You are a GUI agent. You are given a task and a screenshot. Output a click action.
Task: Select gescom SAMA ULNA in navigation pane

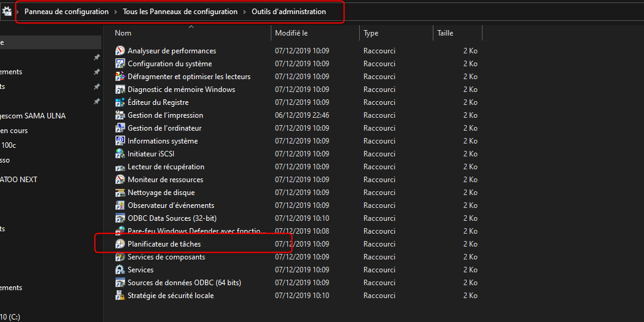[33, 116]
